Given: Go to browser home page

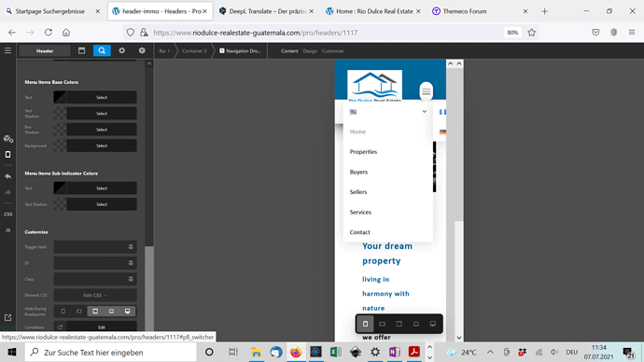Looking at the screenshot, I should pos(66,33).
